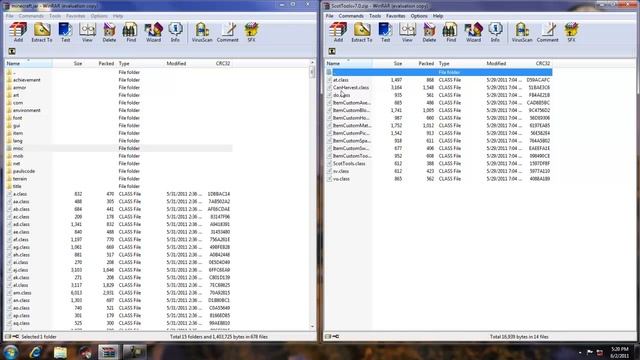Click Wizard icon in minecraft.jar window
640x360 pixels.
coord(153,32)
